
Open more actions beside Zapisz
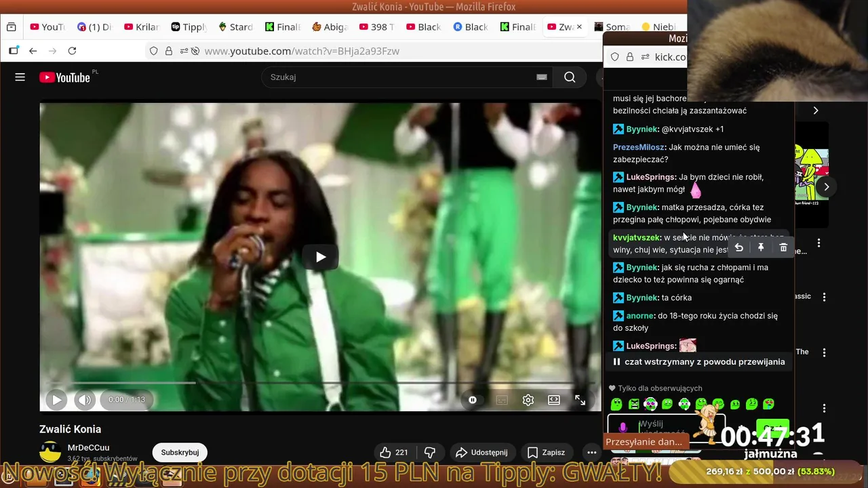point(591,452)
